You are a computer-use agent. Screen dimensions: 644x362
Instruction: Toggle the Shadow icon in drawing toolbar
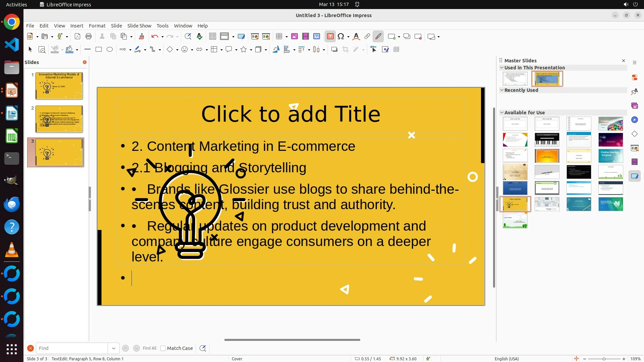pyautogui.click(x=334, y=50)
